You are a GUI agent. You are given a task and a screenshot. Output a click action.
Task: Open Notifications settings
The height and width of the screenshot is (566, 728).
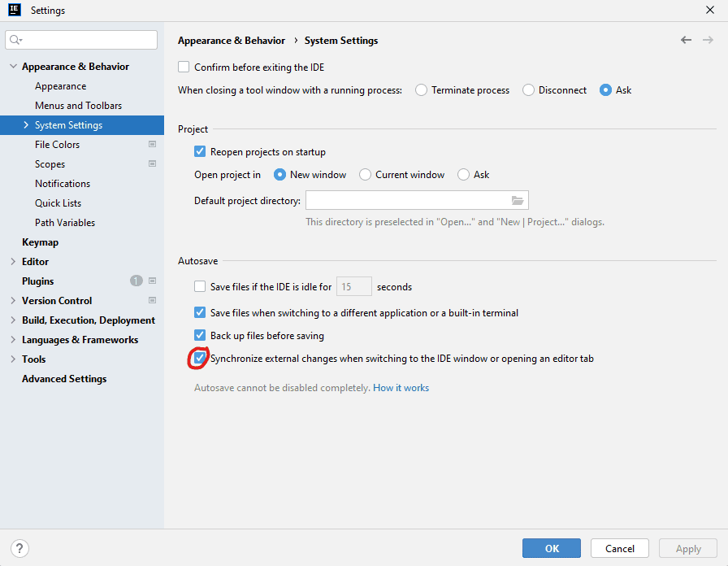coord(63,184)
